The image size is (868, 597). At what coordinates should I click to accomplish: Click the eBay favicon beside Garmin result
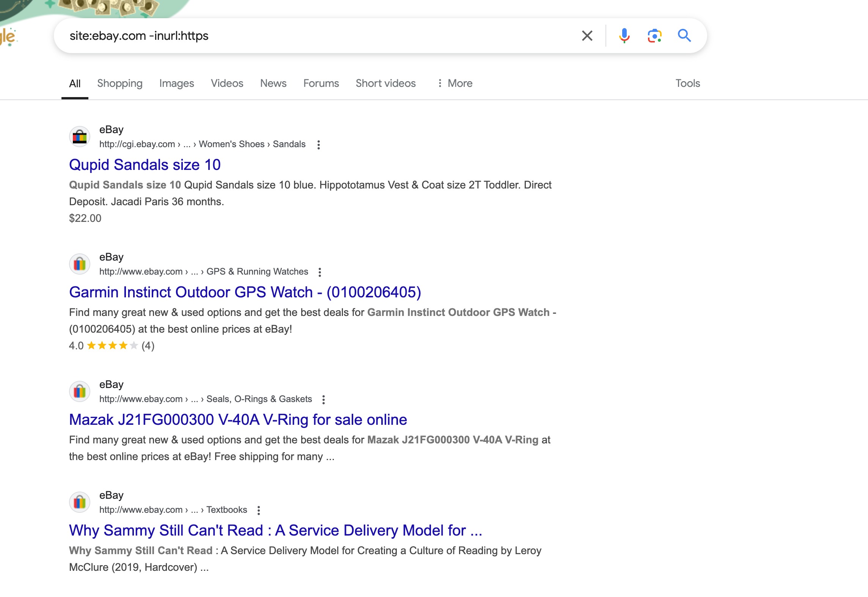tap(80, 264)
